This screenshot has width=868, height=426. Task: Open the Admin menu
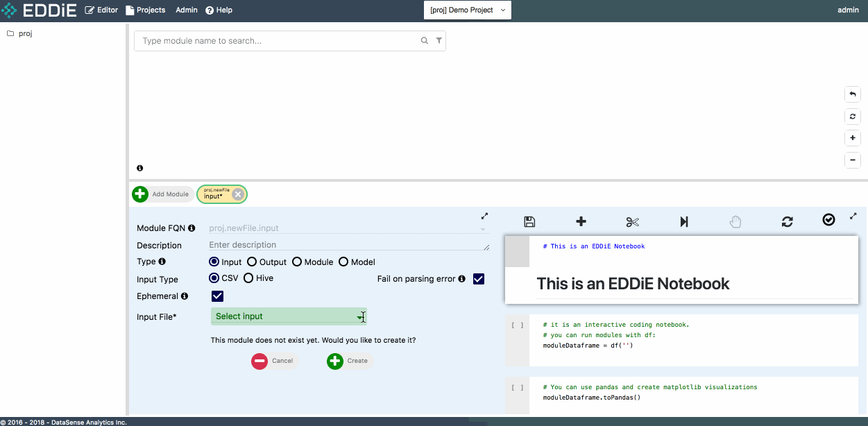[x=187, y=10]
